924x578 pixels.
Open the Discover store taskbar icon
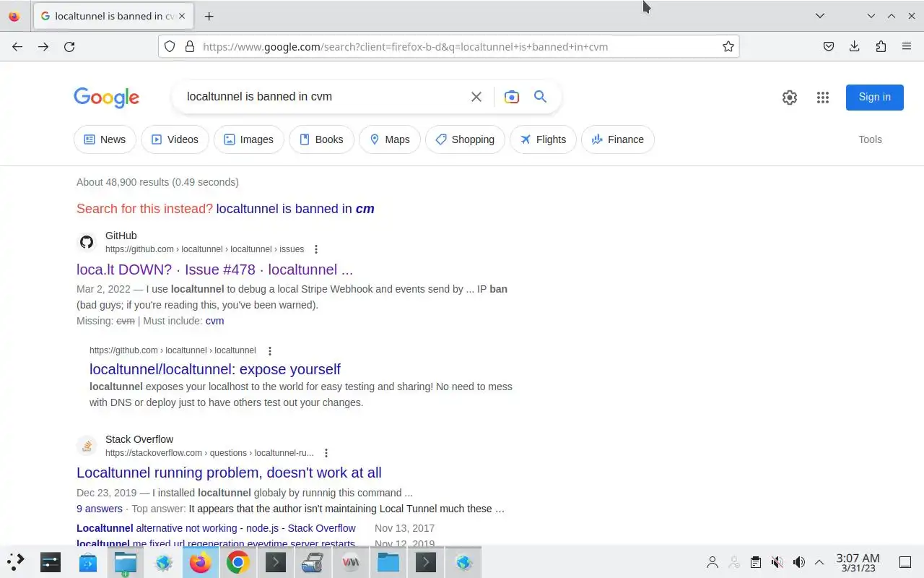87,562
